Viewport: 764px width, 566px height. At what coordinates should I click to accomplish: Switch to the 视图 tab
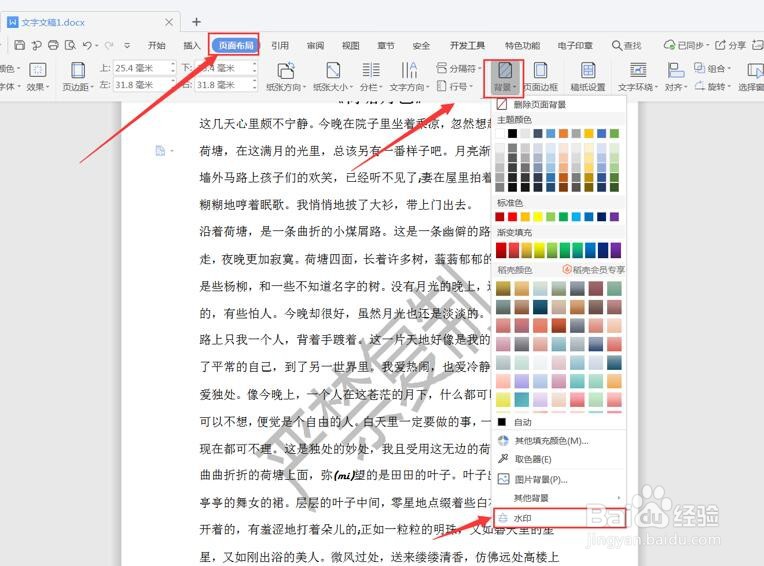350,45
